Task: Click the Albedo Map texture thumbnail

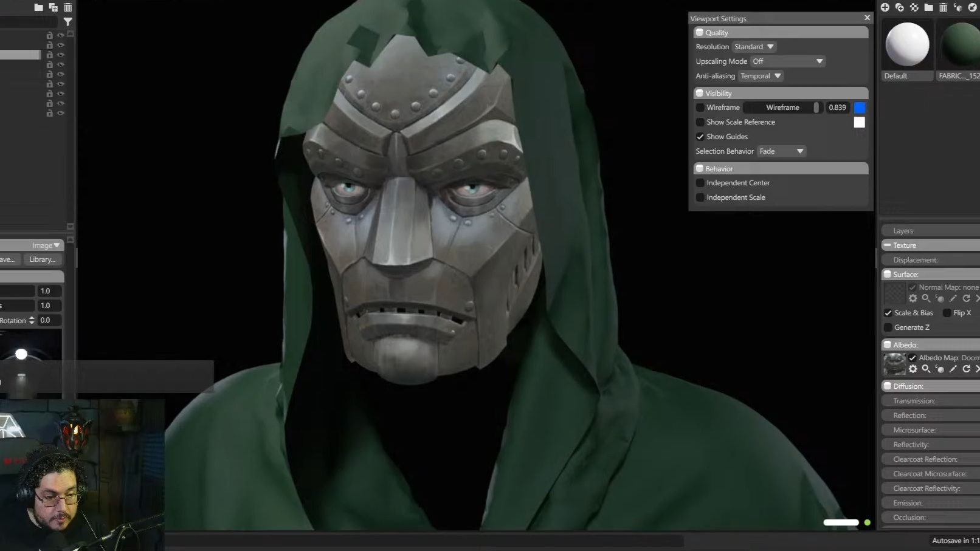Action: pos(894,363)
